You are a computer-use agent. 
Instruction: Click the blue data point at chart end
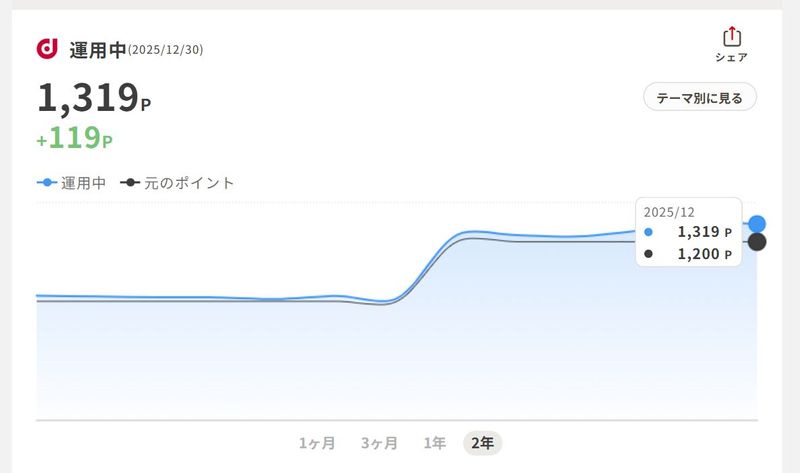757,224
